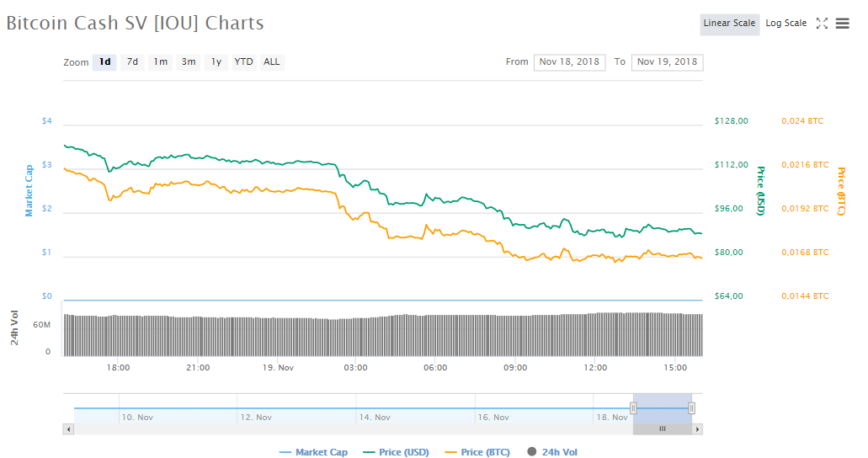Screen dimensions: 868x458
Task: Click the 14. Nov navigator label
Action: 375,418
